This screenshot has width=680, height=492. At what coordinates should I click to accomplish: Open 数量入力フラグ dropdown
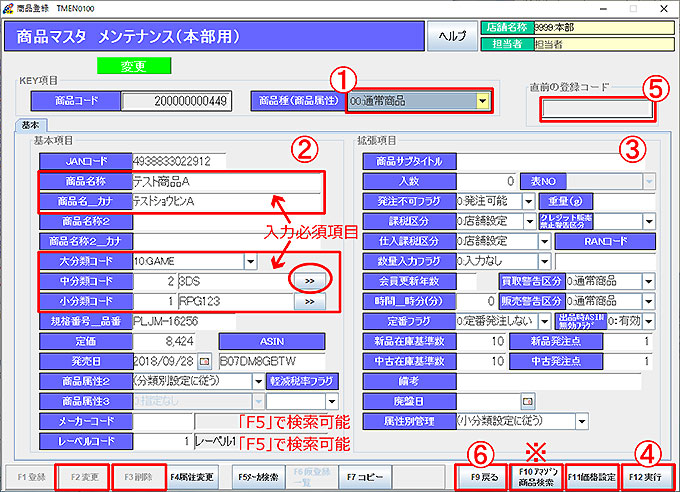click(x=545, y=261)
